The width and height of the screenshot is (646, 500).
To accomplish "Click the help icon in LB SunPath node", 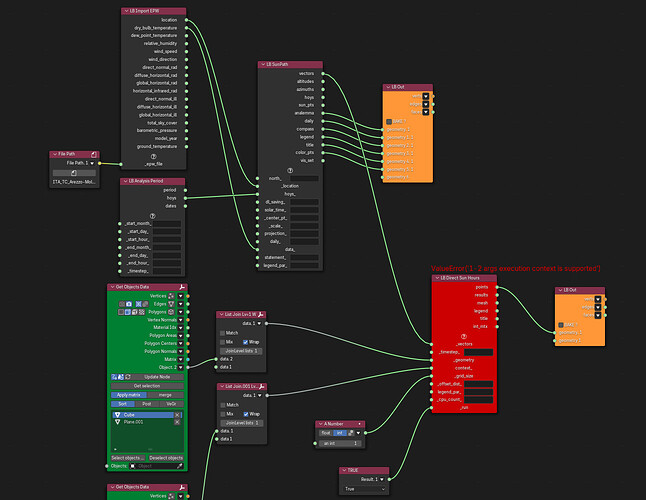I will click(x=290, y=170).
